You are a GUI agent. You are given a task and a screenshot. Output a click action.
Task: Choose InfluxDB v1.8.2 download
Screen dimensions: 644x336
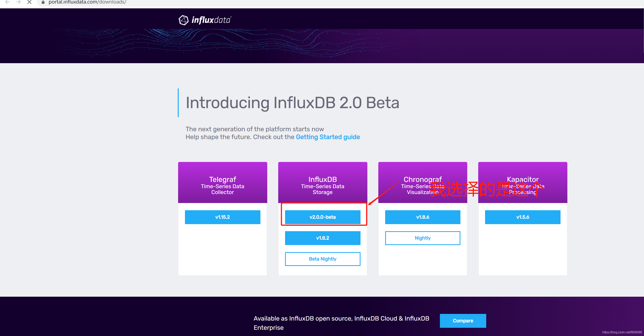tap(323, 238)
